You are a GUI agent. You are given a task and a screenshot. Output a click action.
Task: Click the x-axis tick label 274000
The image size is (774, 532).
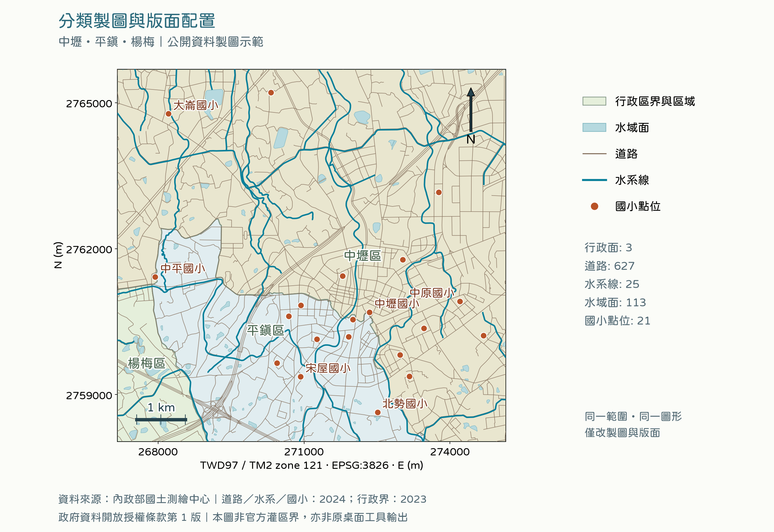pyautogui.click(x=450, y=452)
